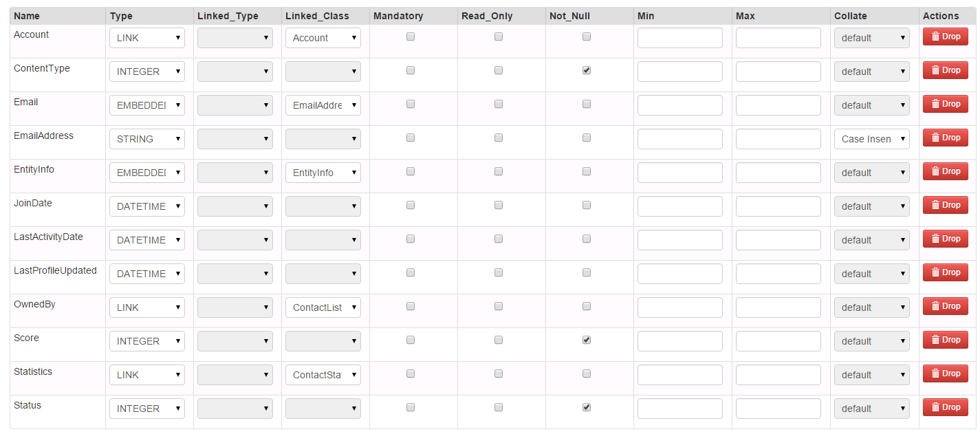Open Collate dropdown for Account
980x434 pixels.
coord(872,38)
